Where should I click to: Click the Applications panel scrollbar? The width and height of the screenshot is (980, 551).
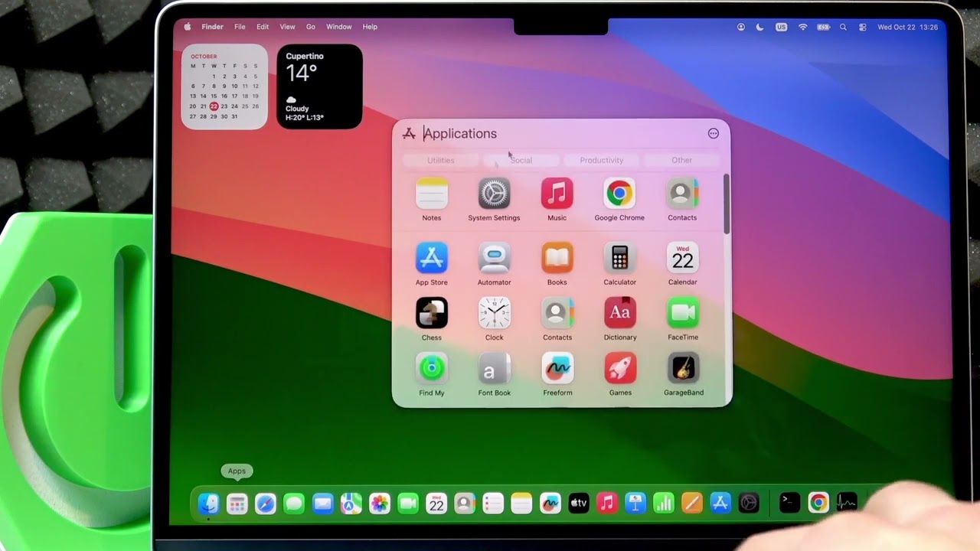726,204
